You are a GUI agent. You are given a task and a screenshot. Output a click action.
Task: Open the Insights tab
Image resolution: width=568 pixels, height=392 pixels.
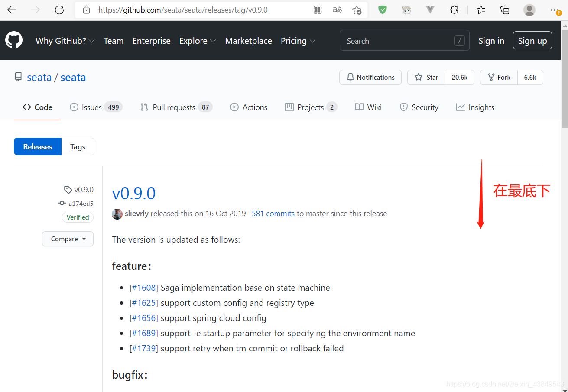pos(475,107)
